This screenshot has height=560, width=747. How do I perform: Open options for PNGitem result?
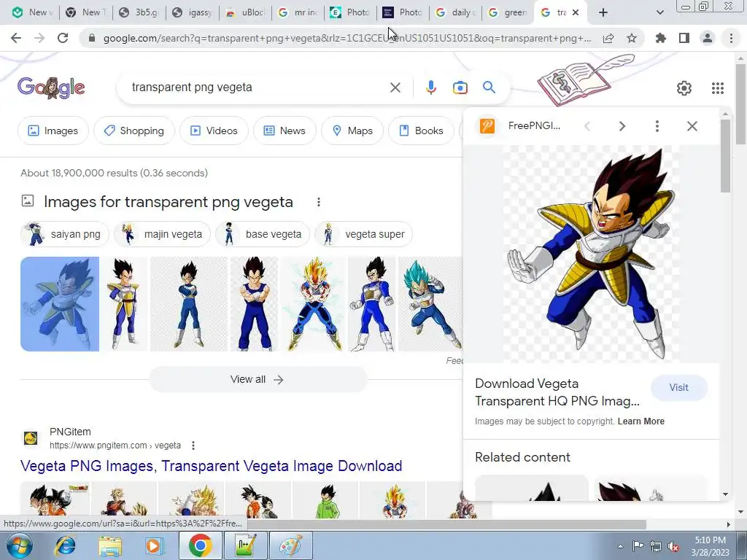(x=193, y=446)
